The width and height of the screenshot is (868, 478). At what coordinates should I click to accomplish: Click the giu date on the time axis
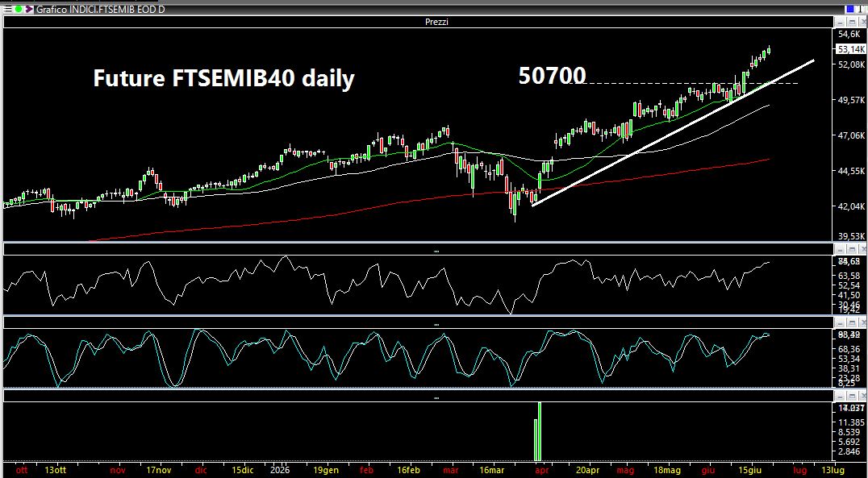[x=708, y=470]
